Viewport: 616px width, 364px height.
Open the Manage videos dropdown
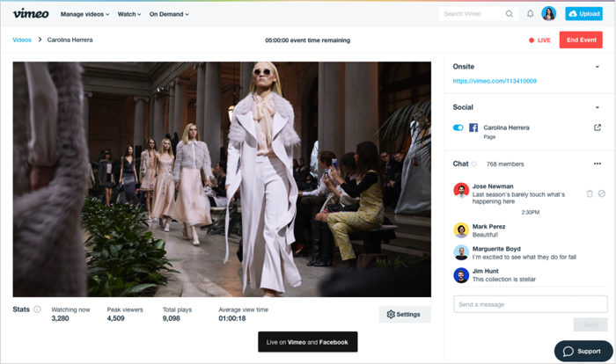point(84,14)
